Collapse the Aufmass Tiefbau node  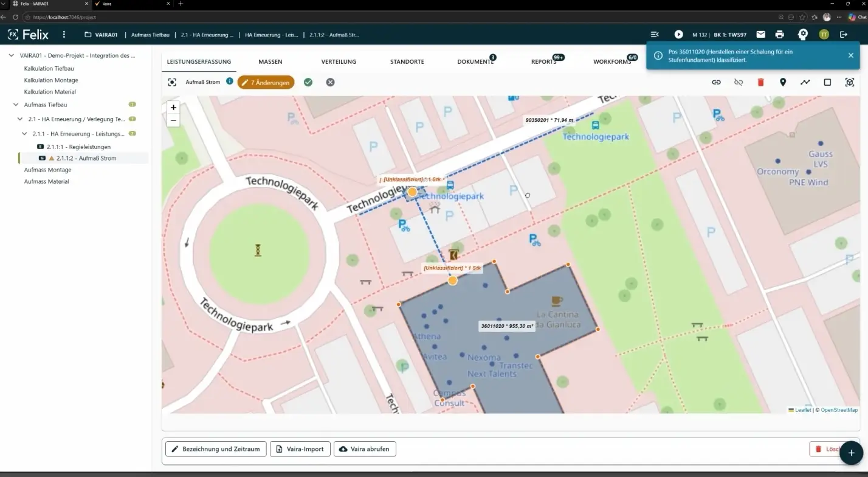pos(16,105)
